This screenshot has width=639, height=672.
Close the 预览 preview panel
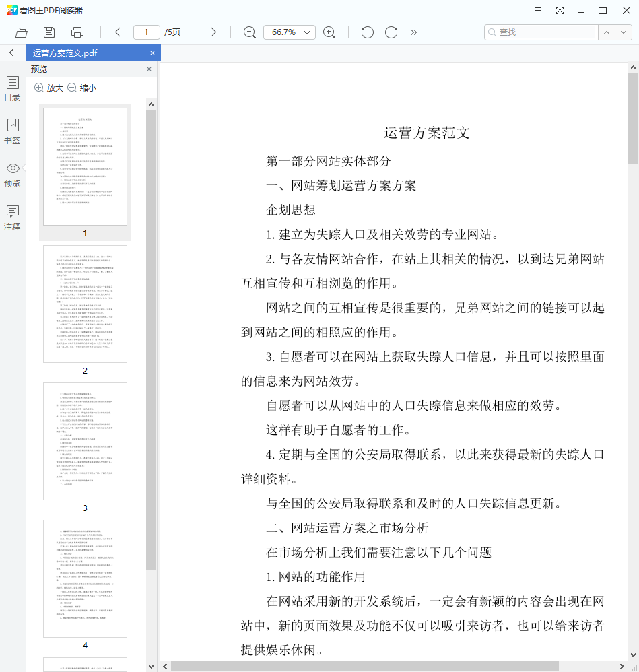[x=149, y=69]
